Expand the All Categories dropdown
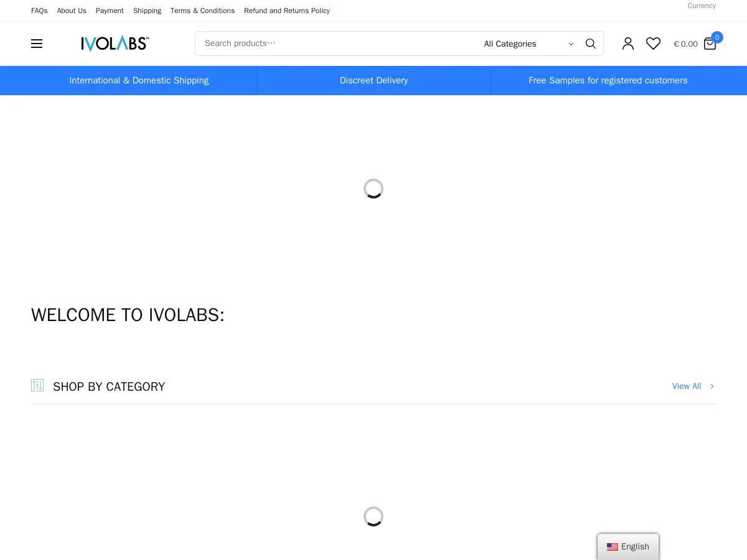Screen dimensions: 747x560 [x=528, y=44]
